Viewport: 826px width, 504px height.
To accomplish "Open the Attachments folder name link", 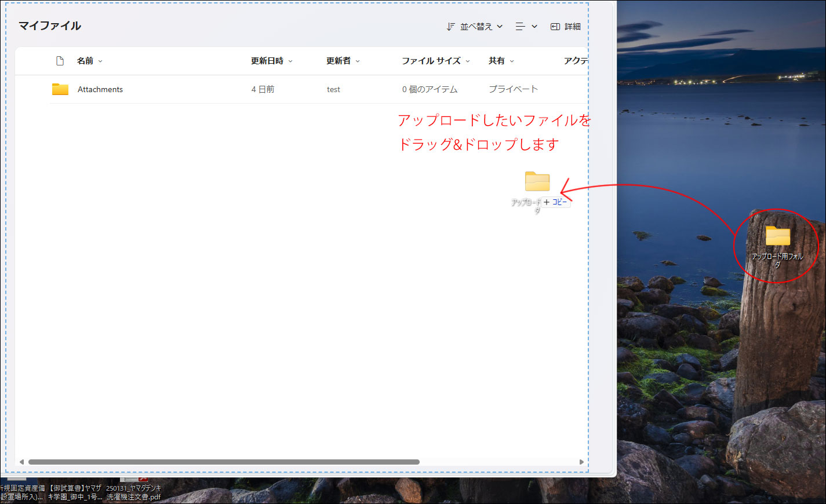I will [x=100, y=89].
